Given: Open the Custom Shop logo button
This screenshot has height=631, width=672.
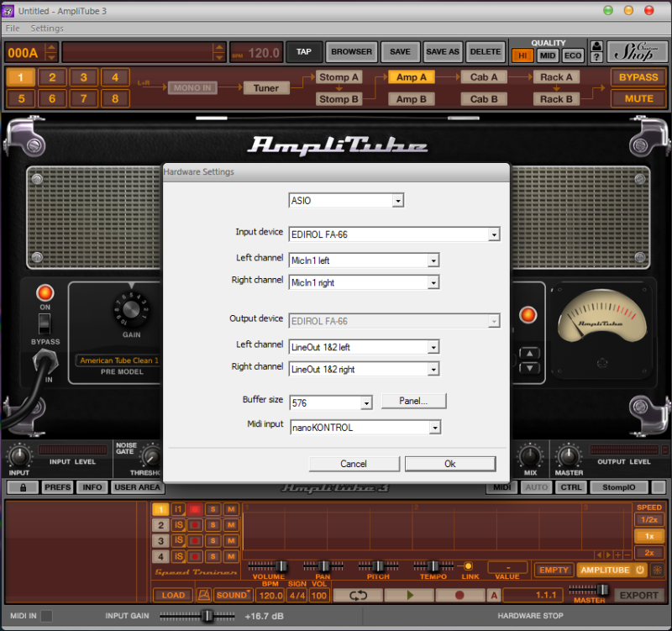Looking at the screenshot, I should [637, 52].
